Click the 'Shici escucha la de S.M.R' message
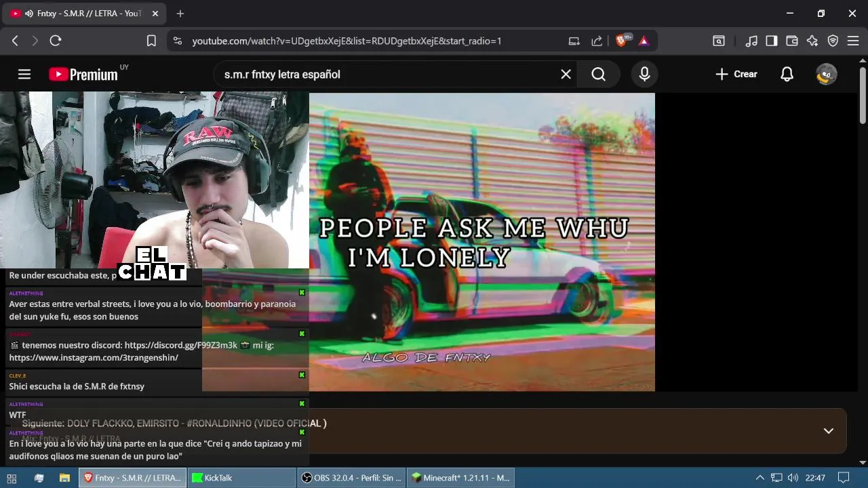 [x=77, y=386]
